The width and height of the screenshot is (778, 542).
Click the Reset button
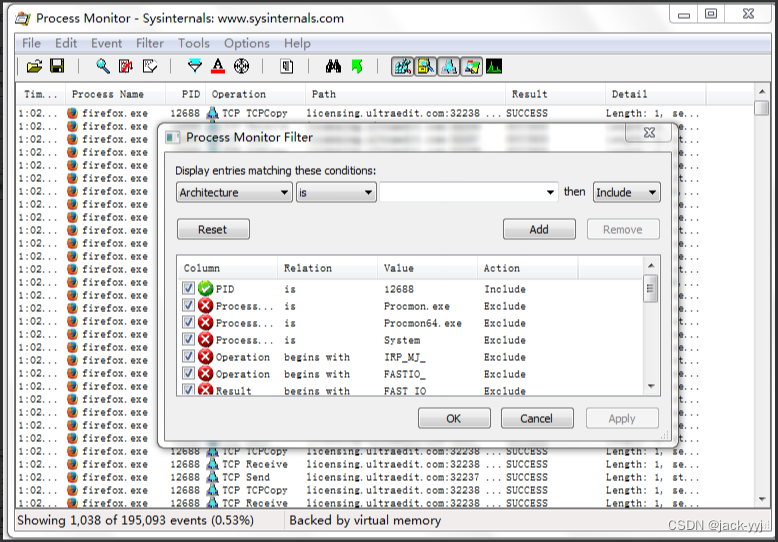213,229
